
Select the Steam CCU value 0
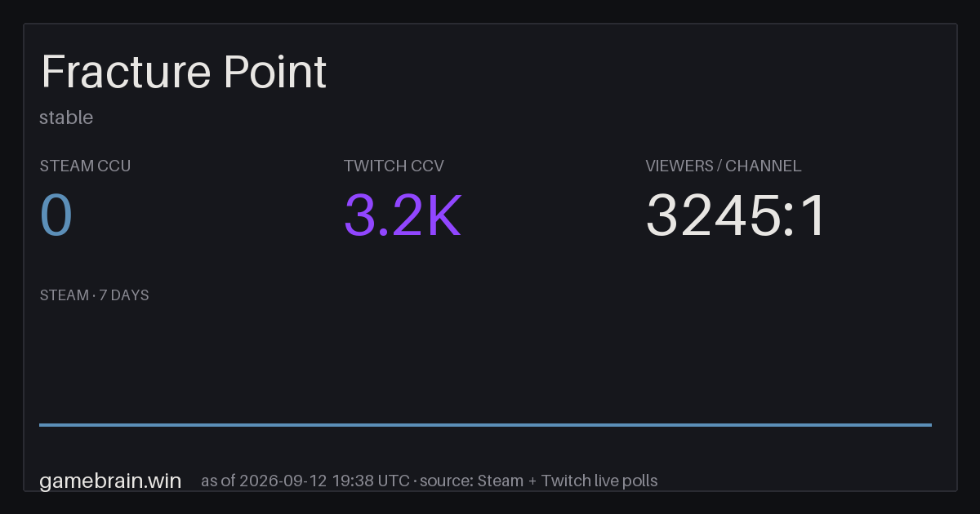pyautogui.click(x=56, y=215)
